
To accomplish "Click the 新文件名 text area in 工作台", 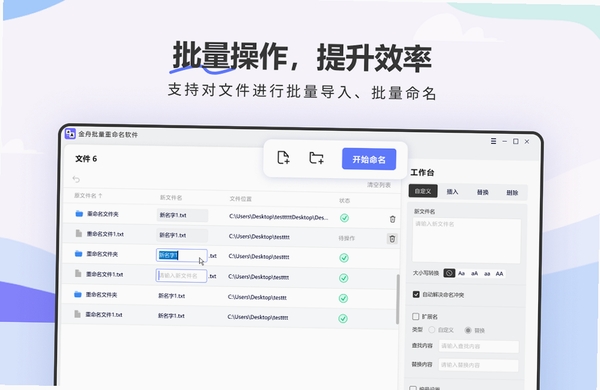I will (x=466, y=241).
